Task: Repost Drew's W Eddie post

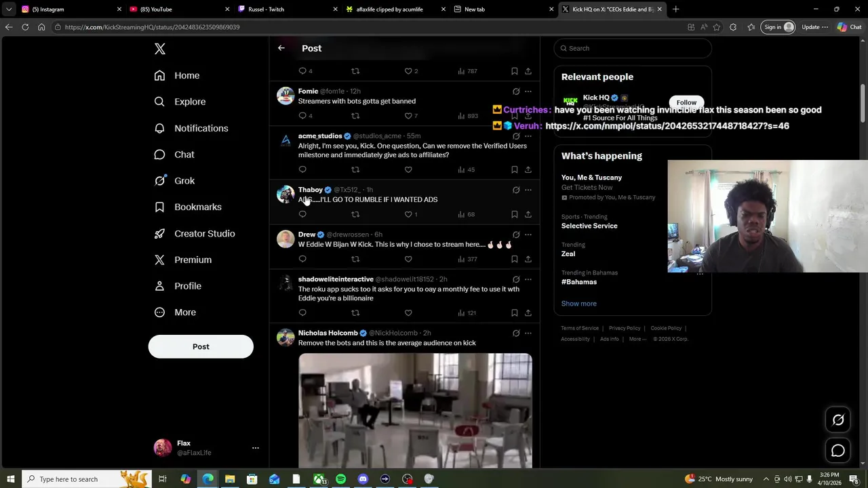Action: [x=355, y=259]
